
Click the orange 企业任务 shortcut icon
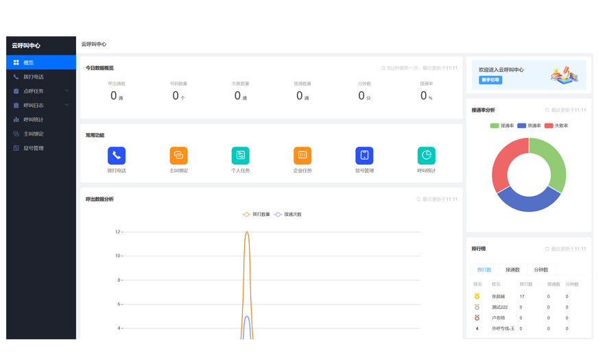coord(302,156)
